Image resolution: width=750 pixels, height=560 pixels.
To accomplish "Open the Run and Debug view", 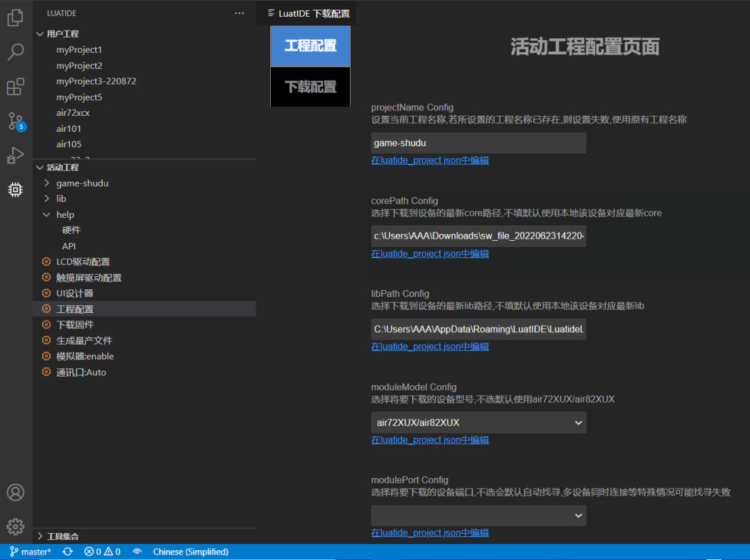I will [15, 155].
